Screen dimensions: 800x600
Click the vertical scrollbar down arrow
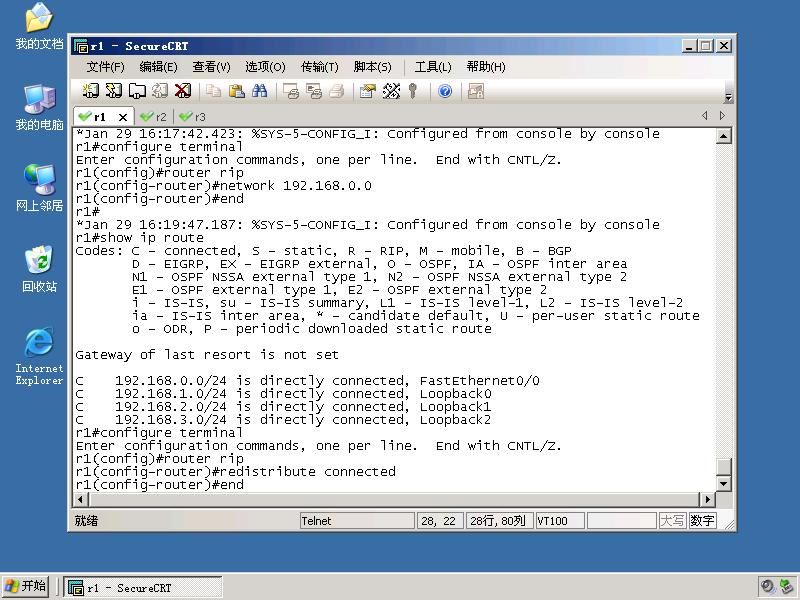point(723,483)
